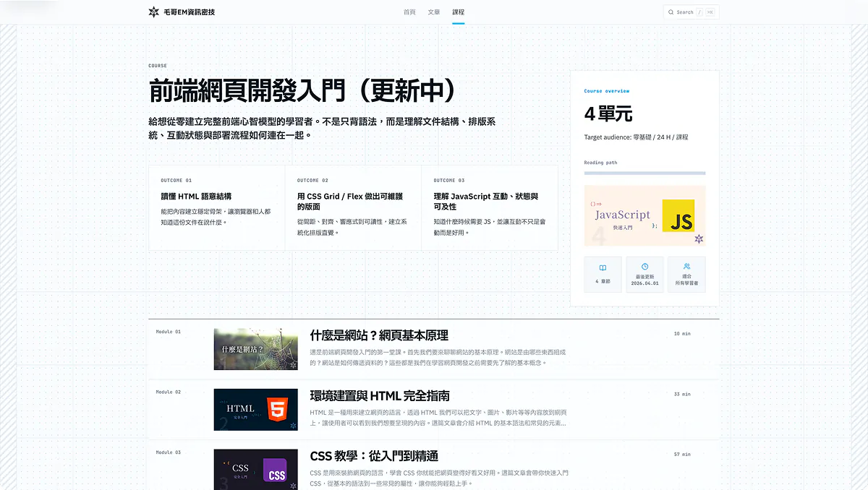Click the spider web 什麼是網站 thumbnail
The image size is (868, 490).
pyautogui.click(x=256, y=349)
